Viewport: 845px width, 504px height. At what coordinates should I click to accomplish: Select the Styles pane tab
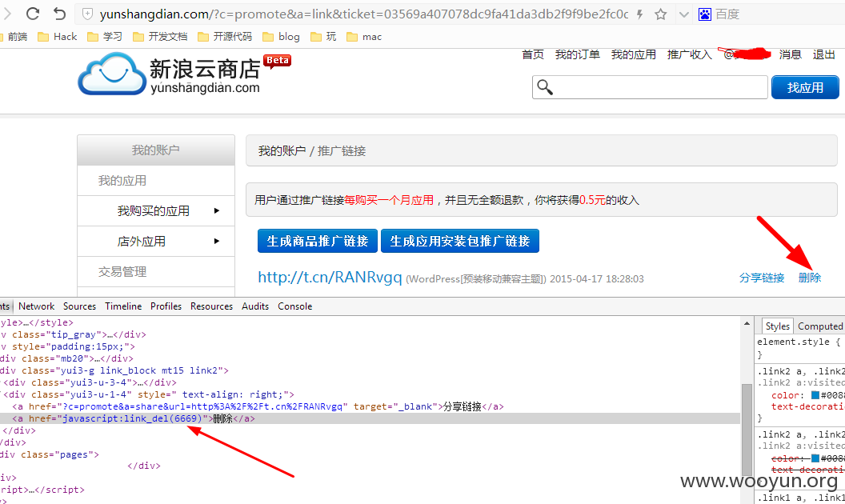[x=777, y=326]
